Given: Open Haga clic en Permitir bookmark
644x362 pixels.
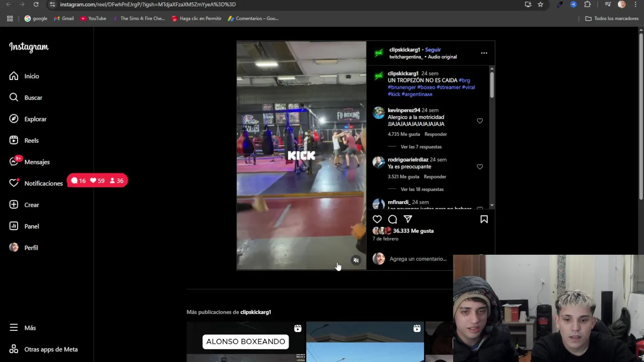Looking at the screenshot, I should point(196,19).
